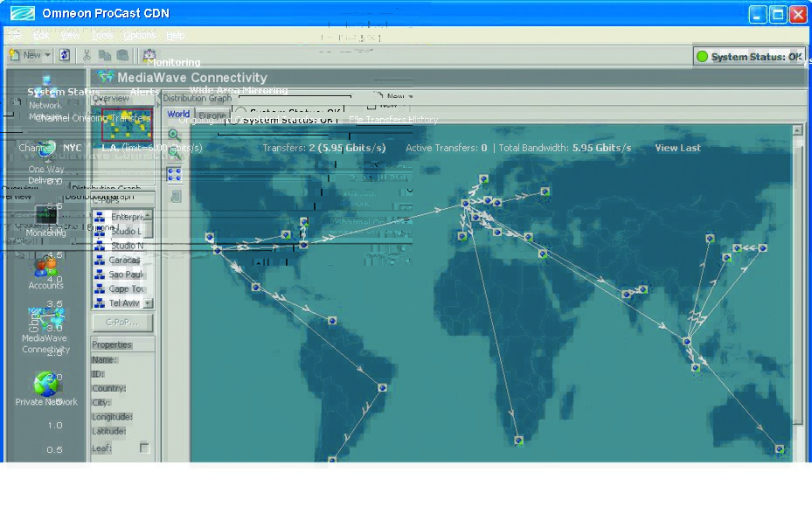
Task: Click the Cut scissors icon
Action: (87, 55)
